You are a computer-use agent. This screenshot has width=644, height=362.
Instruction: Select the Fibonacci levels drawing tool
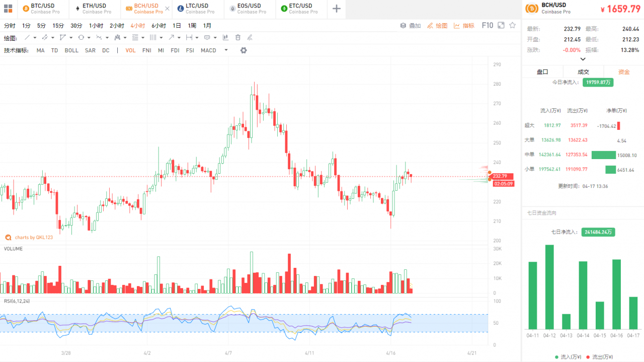coord(135,38)
